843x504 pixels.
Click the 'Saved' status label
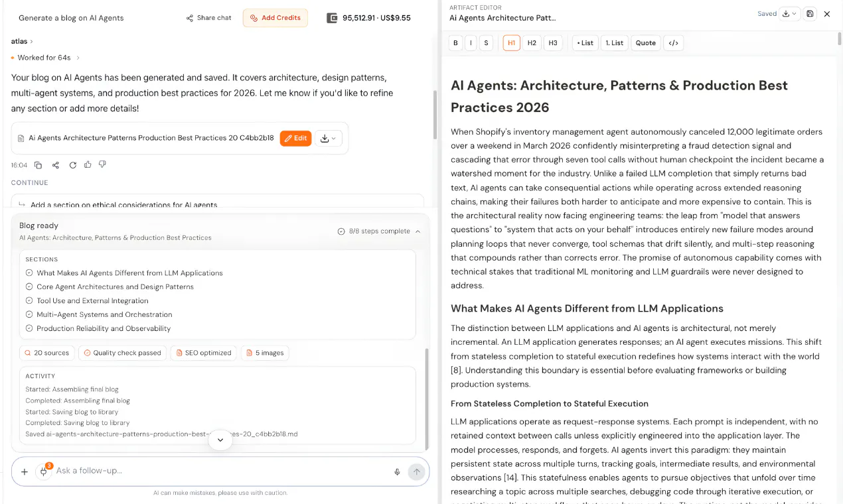pos(767,14)
